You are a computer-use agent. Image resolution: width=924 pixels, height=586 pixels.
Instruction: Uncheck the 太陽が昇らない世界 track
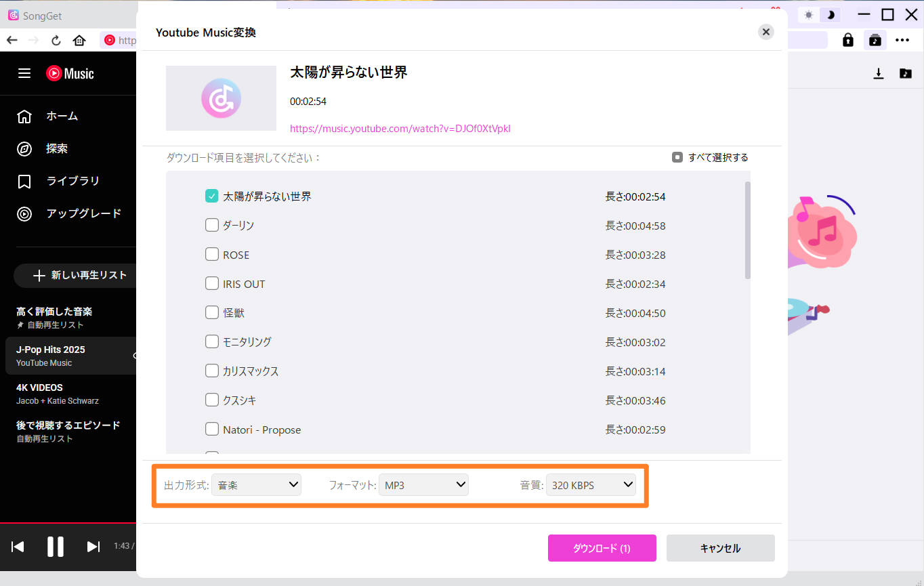[x=212, y=196]
